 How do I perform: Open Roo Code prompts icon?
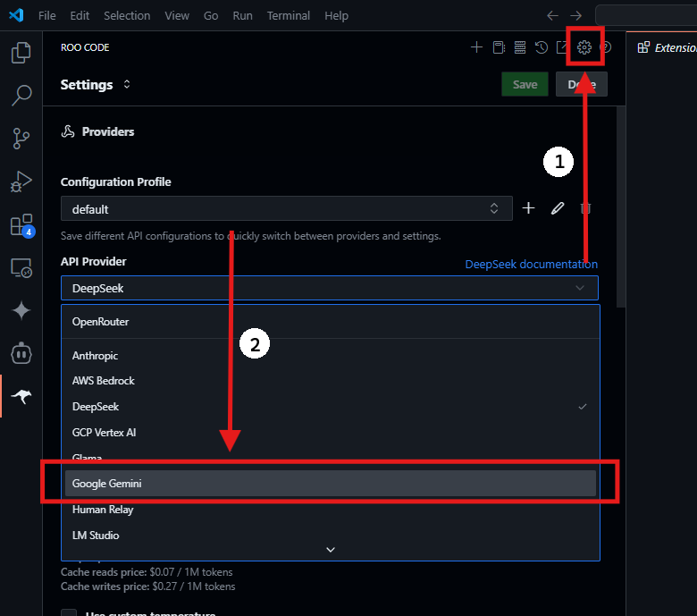point(499,47)
